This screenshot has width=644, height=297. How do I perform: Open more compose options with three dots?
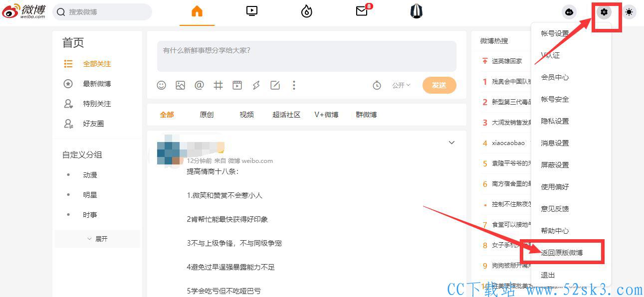[294, 85]
